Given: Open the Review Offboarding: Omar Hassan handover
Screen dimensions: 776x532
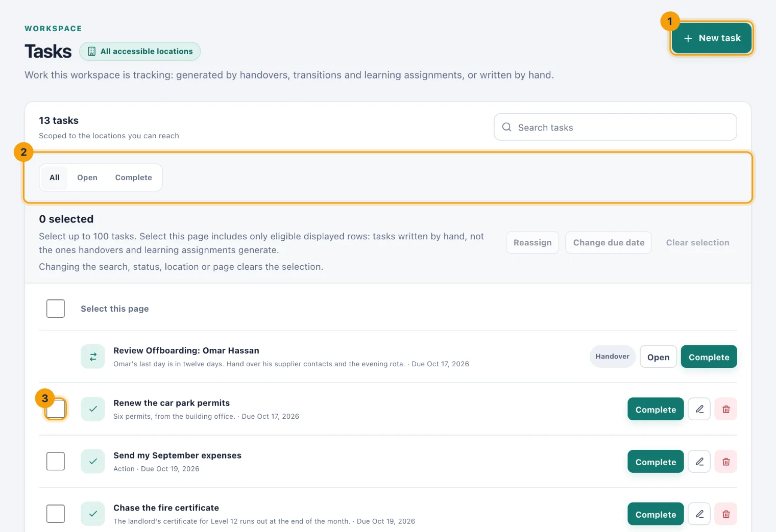Looking at the screenshot, I should (658, 357).
